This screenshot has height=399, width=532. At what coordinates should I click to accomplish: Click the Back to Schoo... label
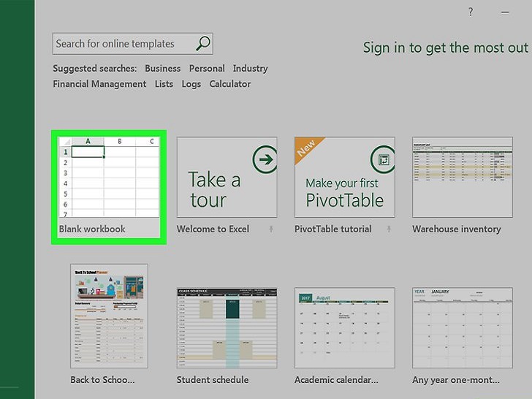(x=102, y=380)
